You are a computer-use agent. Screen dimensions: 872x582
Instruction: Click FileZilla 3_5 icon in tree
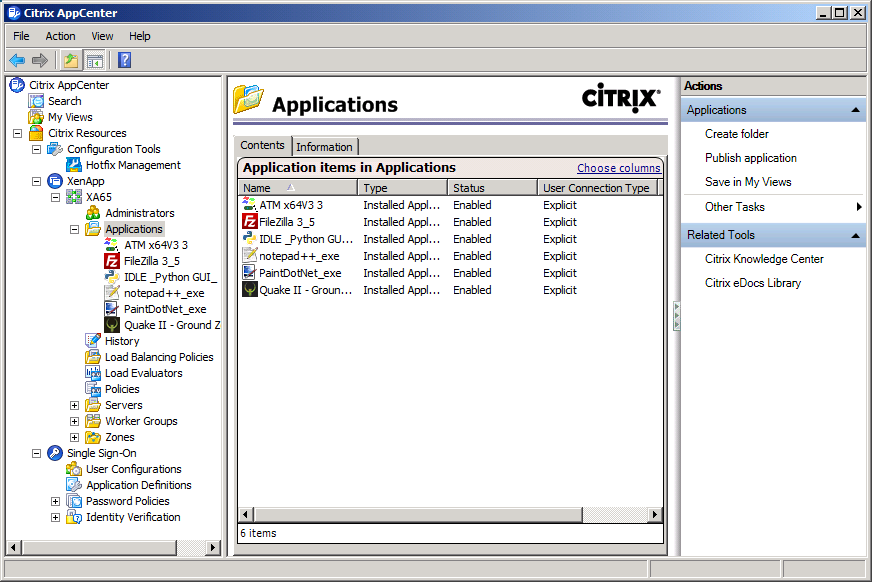(112, 261)
